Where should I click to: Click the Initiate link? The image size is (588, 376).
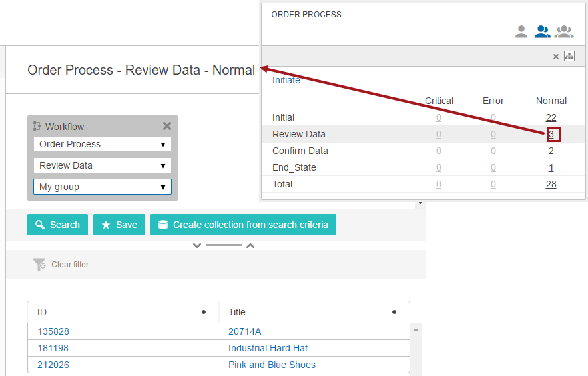pos(286,80)
